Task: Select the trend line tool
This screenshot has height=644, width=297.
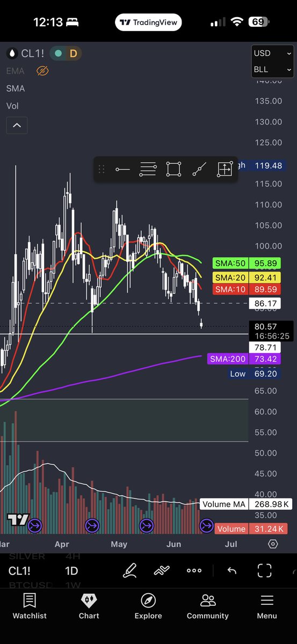Action: [199, 170]
